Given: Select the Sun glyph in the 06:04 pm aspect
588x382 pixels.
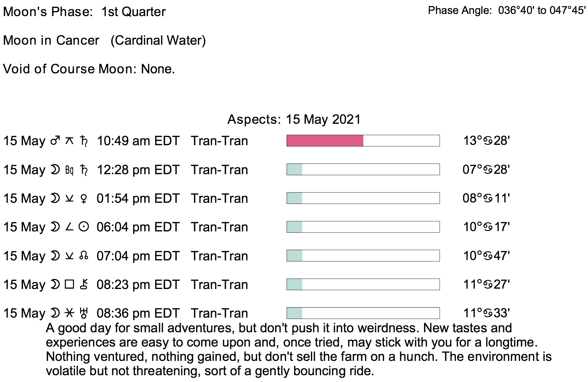Looking at the screenshot, I should pos(84,227).
